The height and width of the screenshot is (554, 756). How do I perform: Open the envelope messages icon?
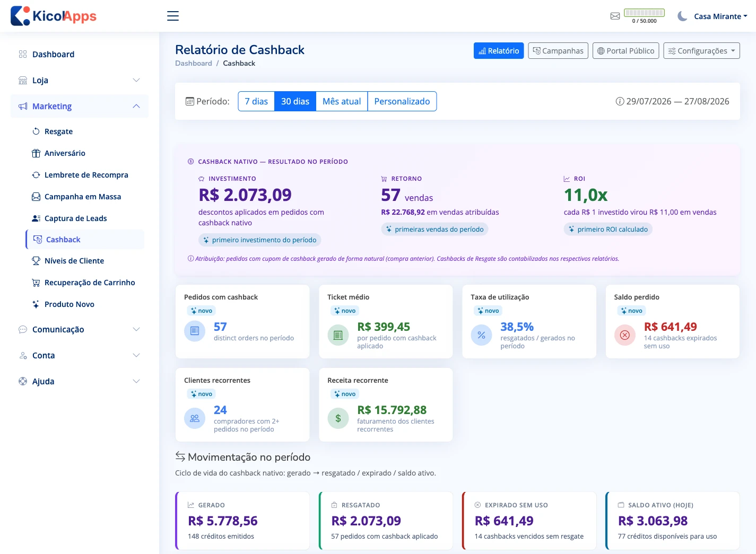(x=615, y=16)
